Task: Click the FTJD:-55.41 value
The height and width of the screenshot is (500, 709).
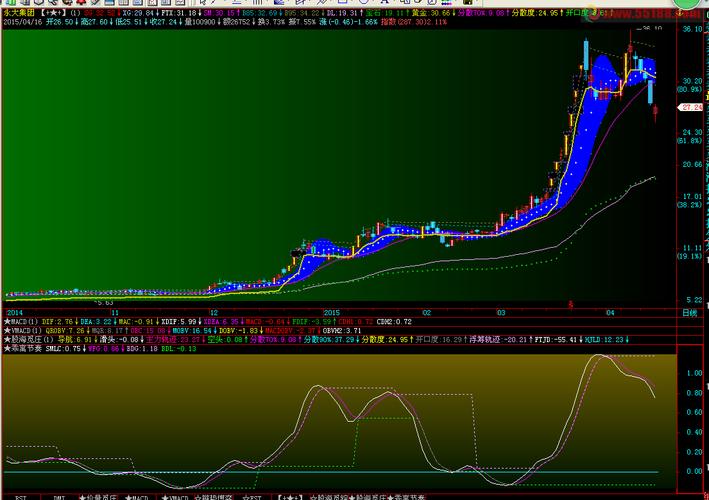Action: [x=556, y=340]
